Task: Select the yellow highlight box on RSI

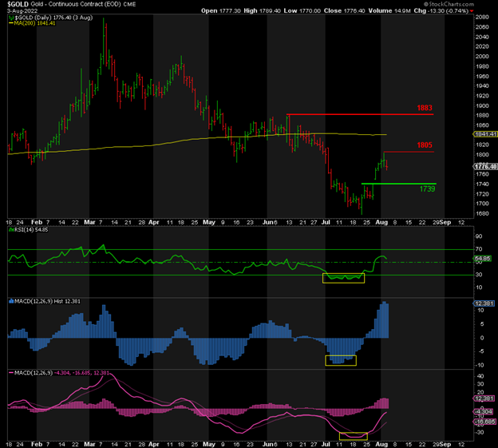Action: pos(342,277)
